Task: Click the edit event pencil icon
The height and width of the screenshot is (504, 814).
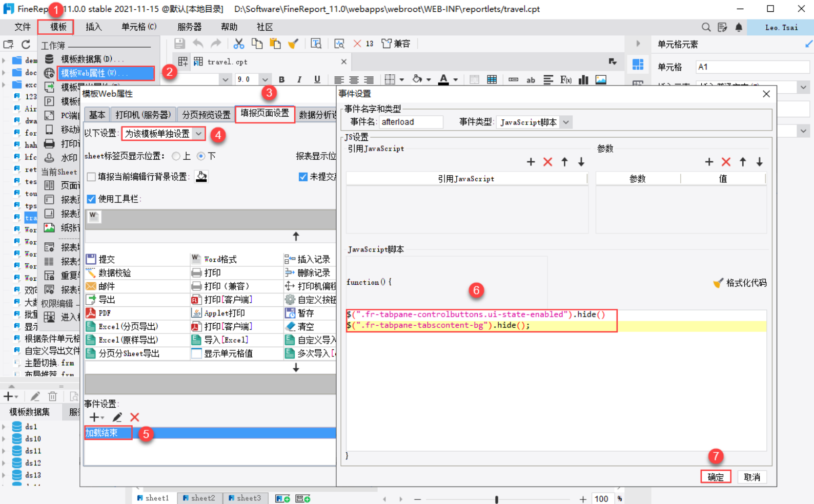Action: click(117, 417)
